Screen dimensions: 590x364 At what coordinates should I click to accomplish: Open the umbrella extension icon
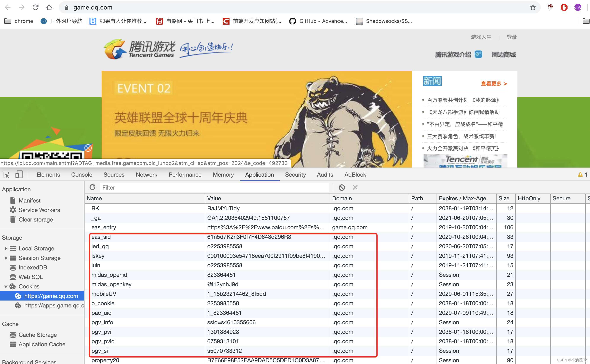coord(550,8)
